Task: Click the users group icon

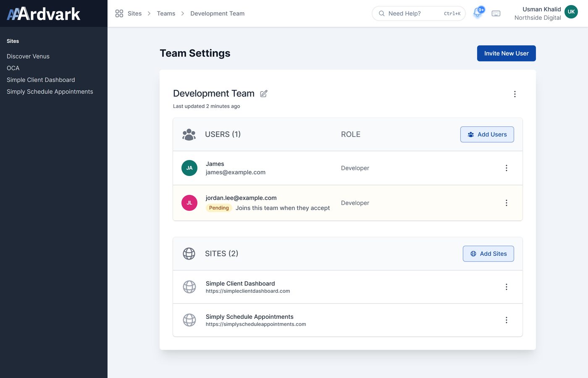Action: pos(189,134)
